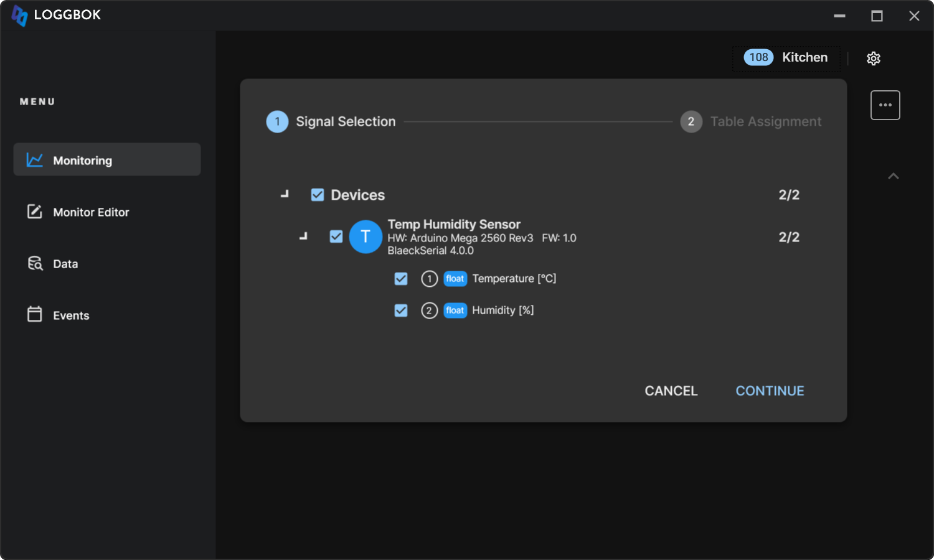Collapse the Devices tree node

click(285, 194)
